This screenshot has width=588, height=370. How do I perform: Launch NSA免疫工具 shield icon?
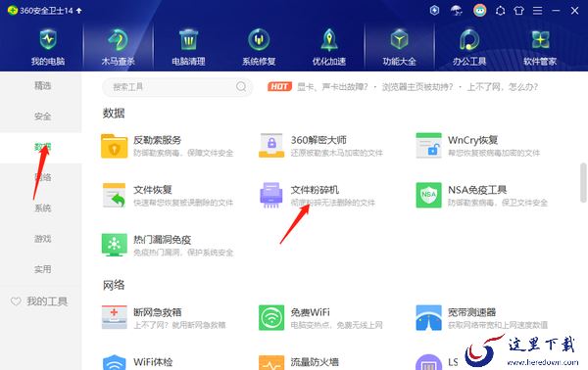click(x=428, y=195)
